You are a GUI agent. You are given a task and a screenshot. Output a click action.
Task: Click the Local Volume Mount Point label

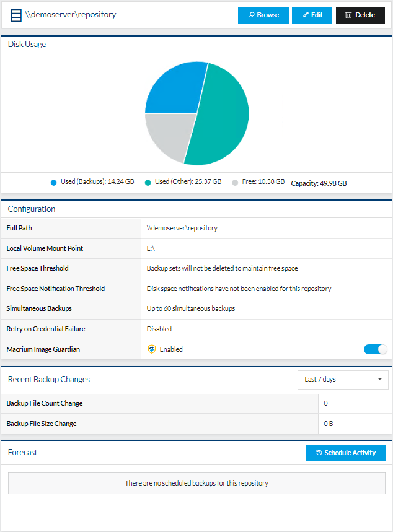tap(45, 248)
